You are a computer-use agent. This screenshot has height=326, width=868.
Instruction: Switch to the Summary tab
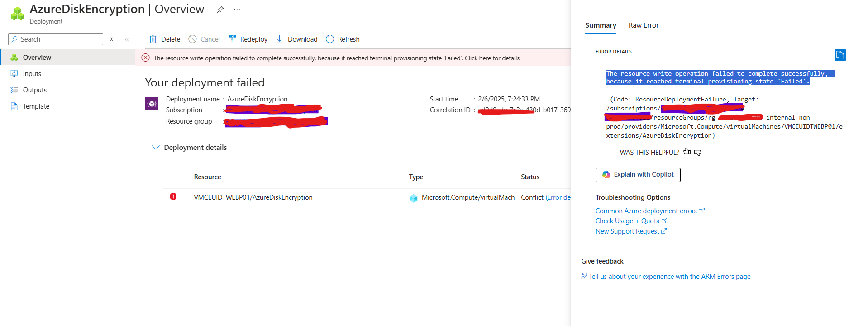(x=601, y=25)
